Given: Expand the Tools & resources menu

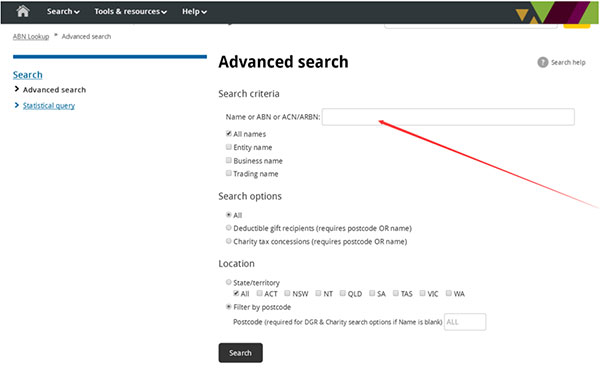Looking at the screenshot, I should [130, 11].
